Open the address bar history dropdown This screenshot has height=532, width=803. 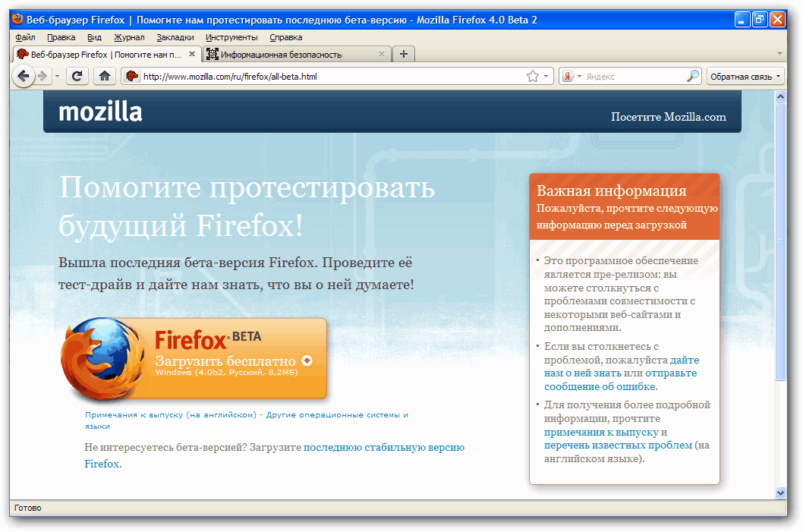546,77
